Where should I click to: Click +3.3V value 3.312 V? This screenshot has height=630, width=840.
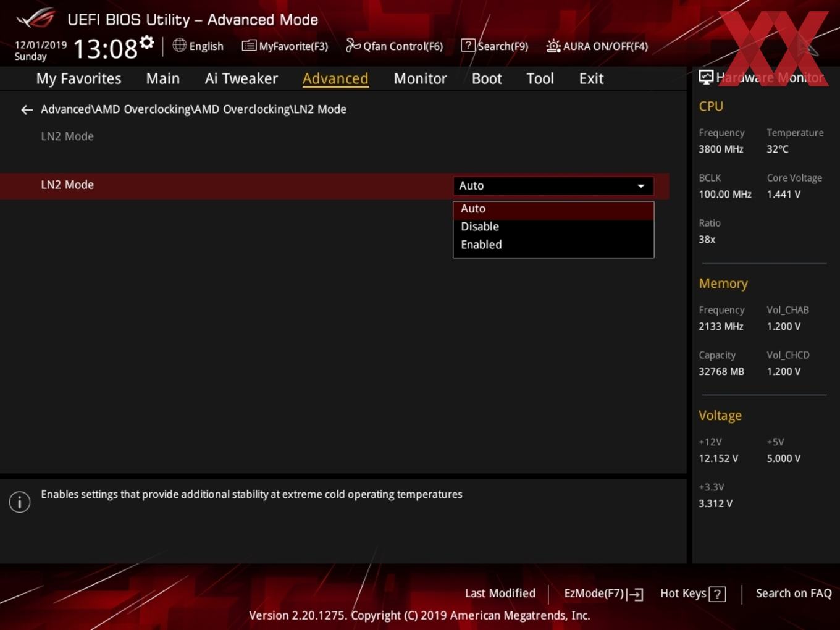click(715, 503)
